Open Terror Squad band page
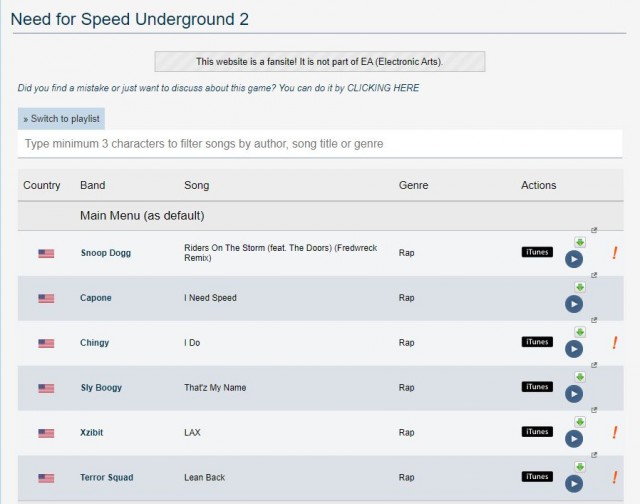This screenshot has width=640, height=504. click(x=107, y=477)
